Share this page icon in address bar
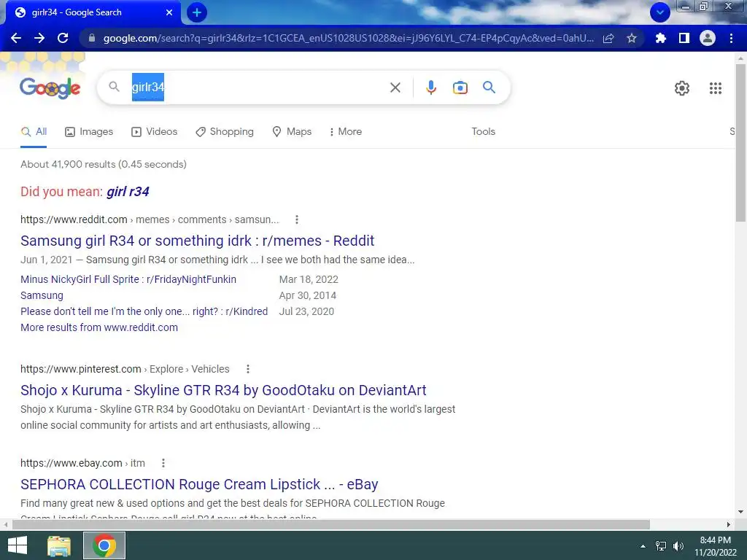747x560 pixels. (608, 38)
